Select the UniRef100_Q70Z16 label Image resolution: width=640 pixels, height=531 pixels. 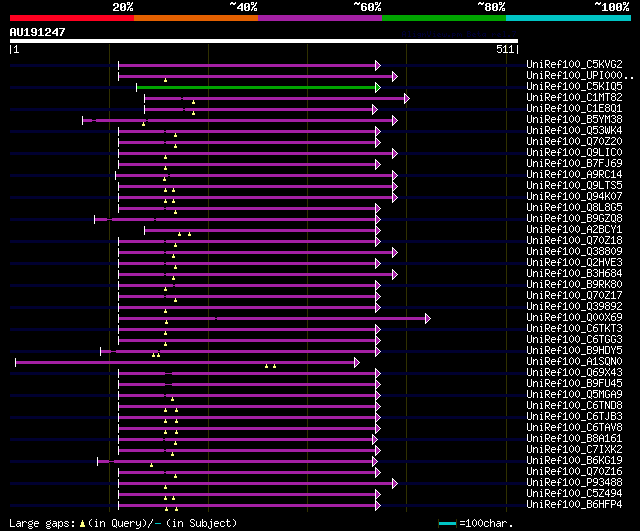[x=574, y=472]
